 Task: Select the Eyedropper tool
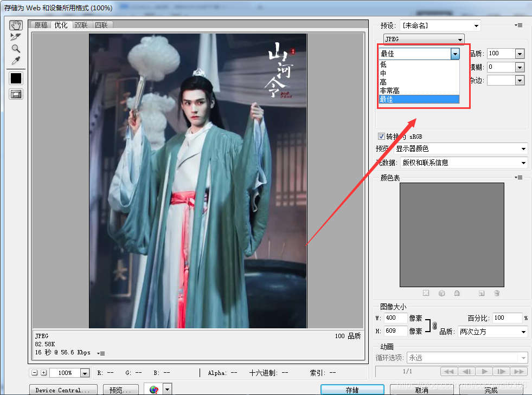coord(16,60)
